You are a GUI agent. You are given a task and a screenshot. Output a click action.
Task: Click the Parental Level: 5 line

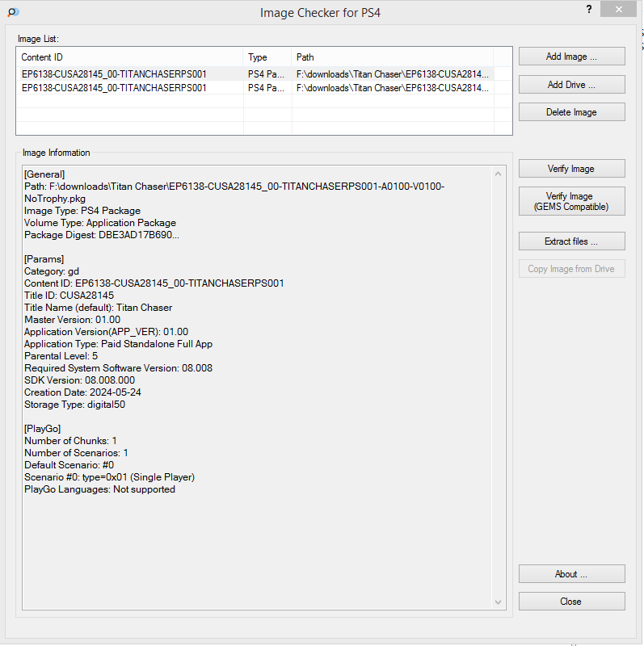coord(61,356)
